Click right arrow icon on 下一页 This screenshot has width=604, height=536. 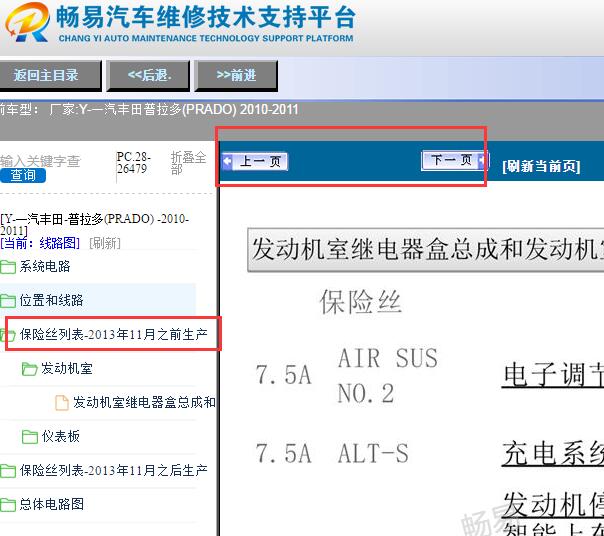click(x=483, y=160)
